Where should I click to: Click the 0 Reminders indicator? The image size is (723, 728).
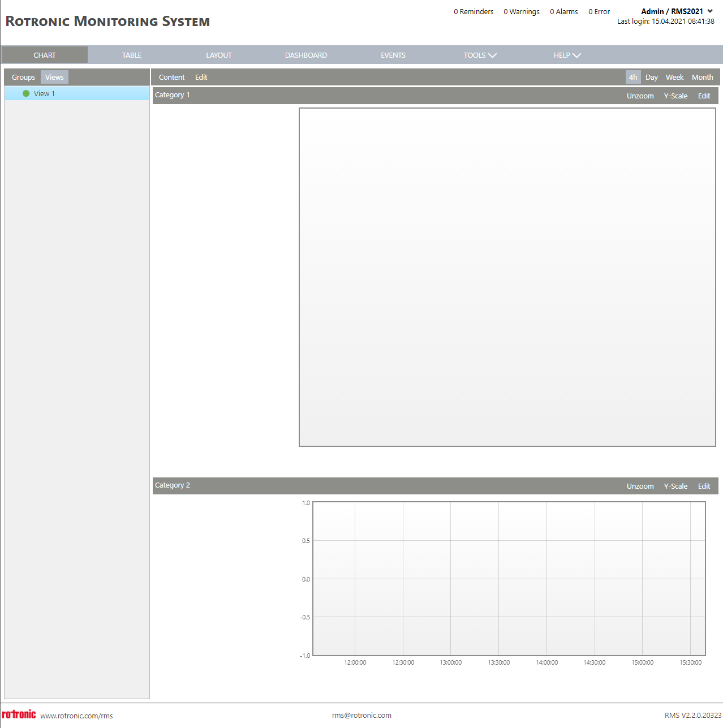coord(474,11)
